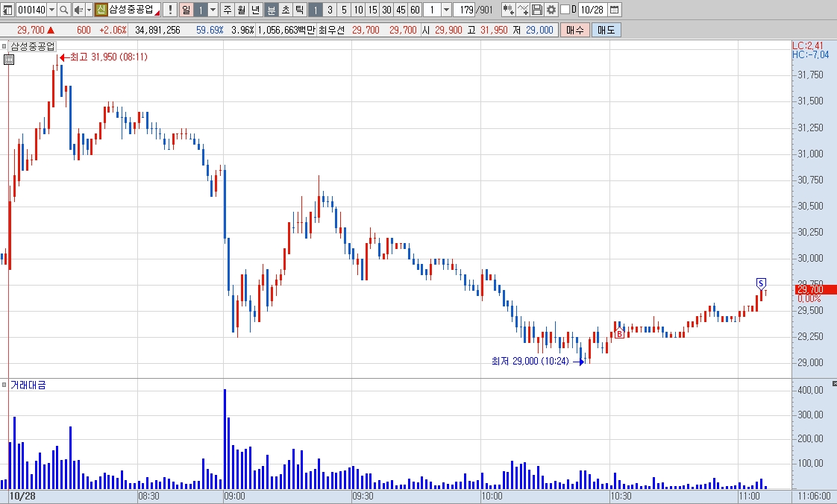Viewport: 837px width, 504px height.
Task: Switch to the 주 weekly chart
Action: click(x=228, y=10)
